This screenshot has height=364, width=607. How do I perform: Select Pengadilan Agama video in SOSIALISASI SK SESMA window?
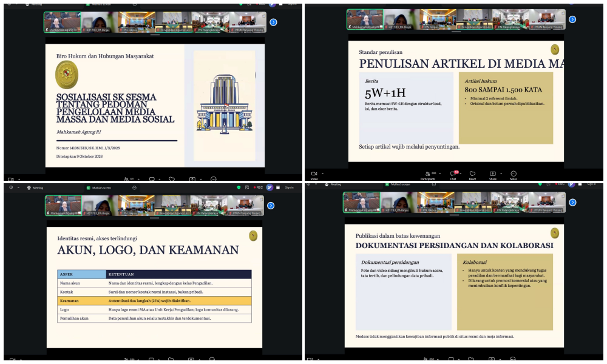click(173, 22)
